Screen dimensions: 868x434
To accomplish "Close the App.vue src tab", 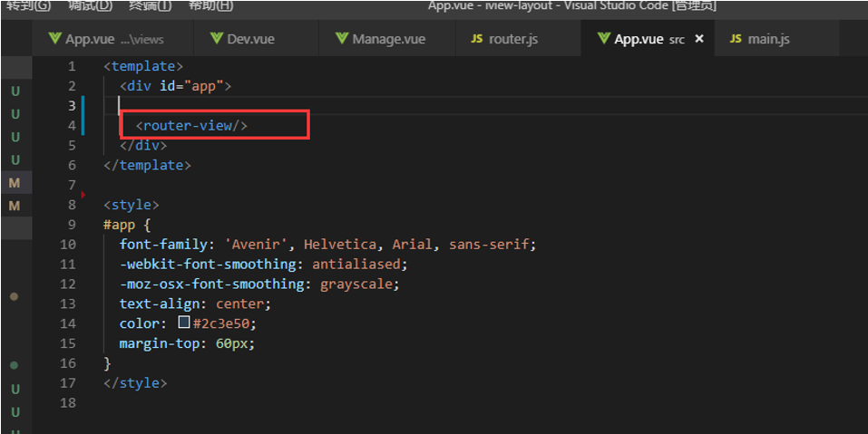I will pos(699,39).
